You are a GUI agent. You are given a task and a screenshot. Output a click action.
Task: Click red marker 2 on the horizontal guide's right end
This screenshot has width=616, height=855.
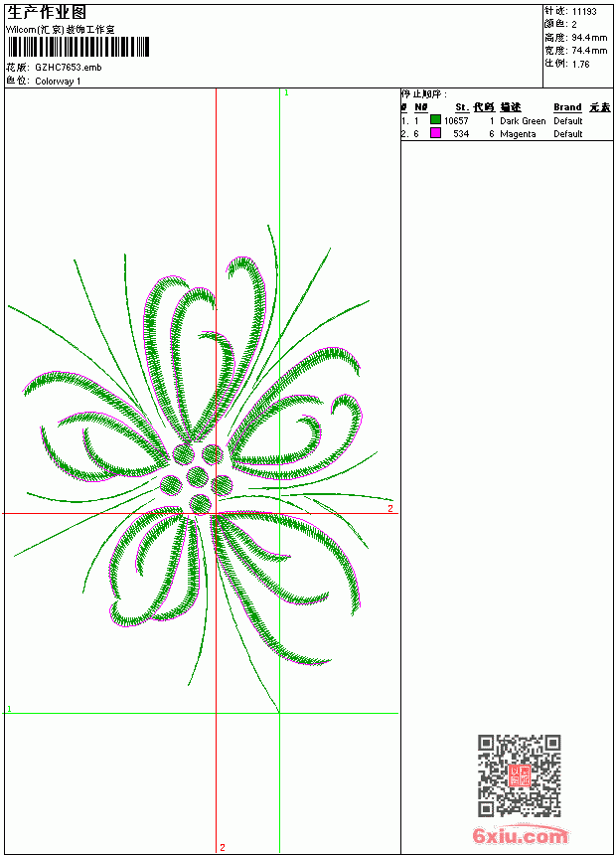390,508
